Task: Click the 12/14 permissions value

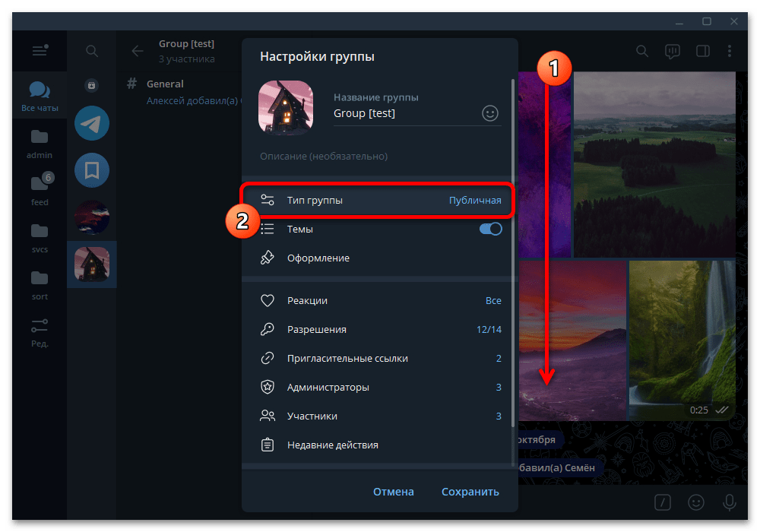Action: click(489, 330)
